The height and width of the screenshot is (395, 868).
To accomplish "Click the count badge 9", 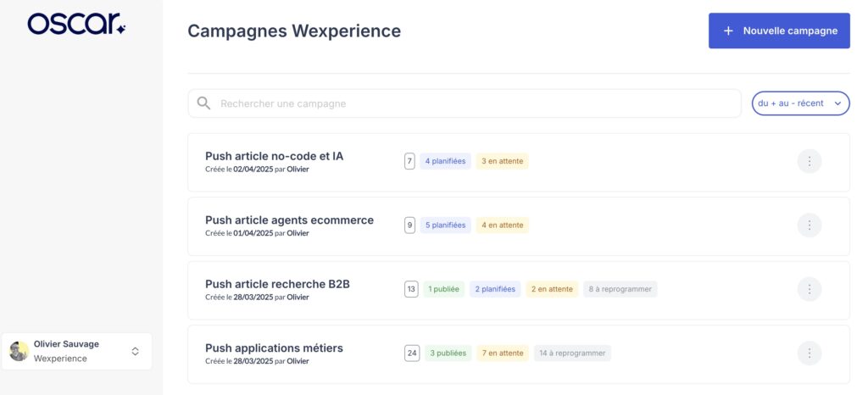I will [409, 225].
